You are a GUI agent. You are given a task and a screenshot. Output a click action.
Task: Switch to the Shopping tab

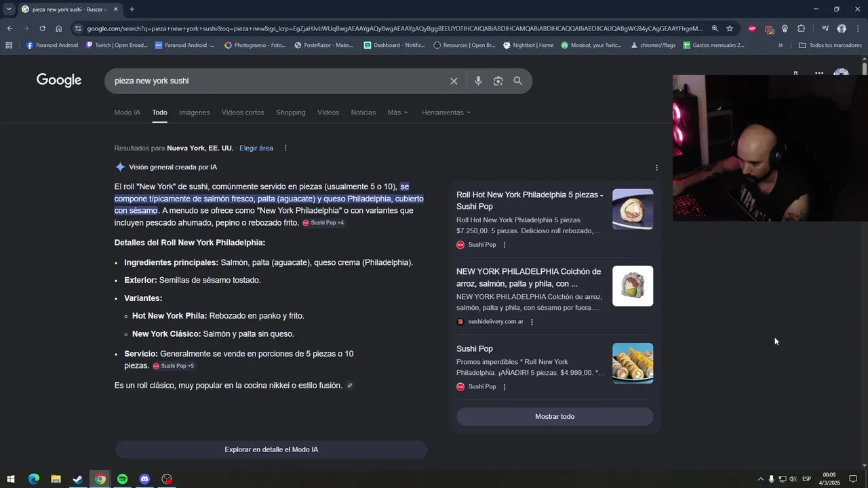(290, 113)
